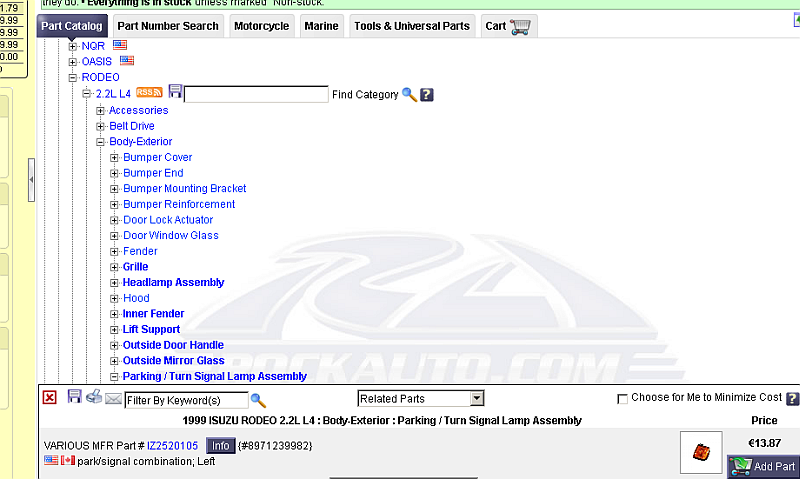Open the Door Lock Actuator link
The image size is (800, 479).
(x=168, y=220)
